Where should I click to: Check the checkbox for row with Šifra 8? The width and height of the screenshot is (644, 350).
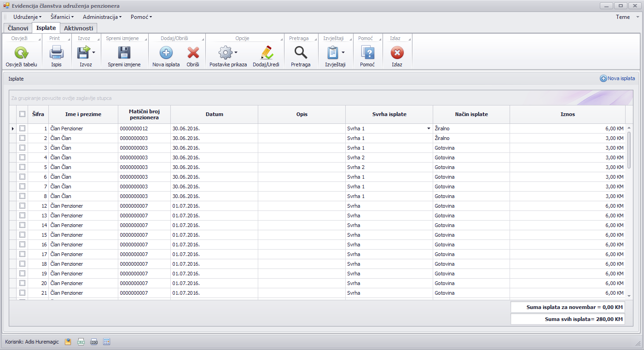click(22, 196)
